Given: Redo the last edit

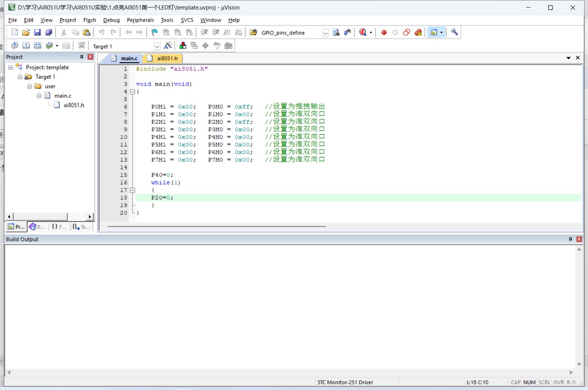Looking at the screenshot, I should (x=113, y=33).
